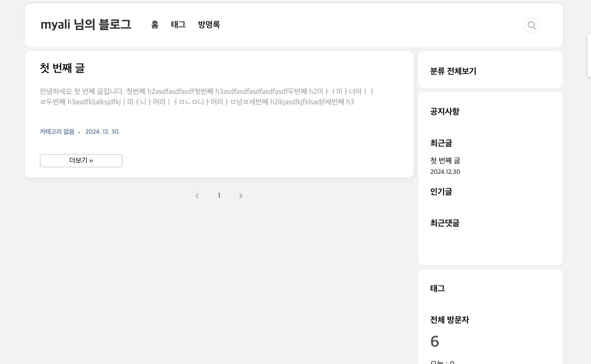The image size is (591, 364).
Task: Click the post date 2024. 12. 30.
Action: pos(102,132)
